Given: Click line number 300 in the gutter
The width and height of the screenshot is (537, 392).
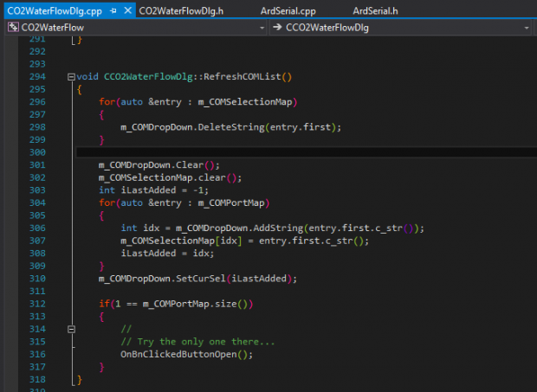Looking at the screenshot, I should coord(37,152).
